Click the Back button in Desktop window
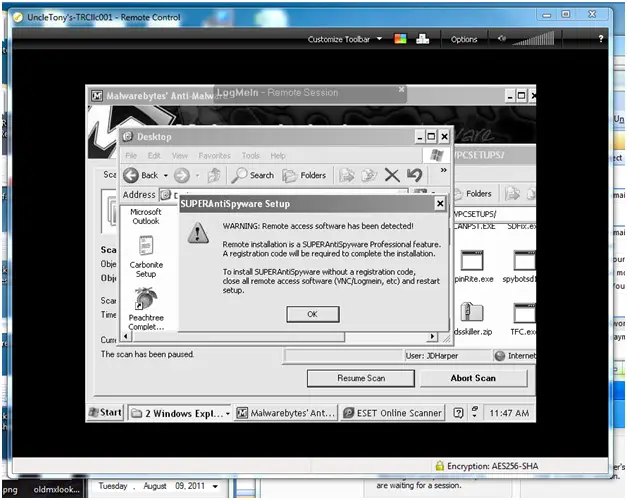The image size is (627, 500). [141, 175]
